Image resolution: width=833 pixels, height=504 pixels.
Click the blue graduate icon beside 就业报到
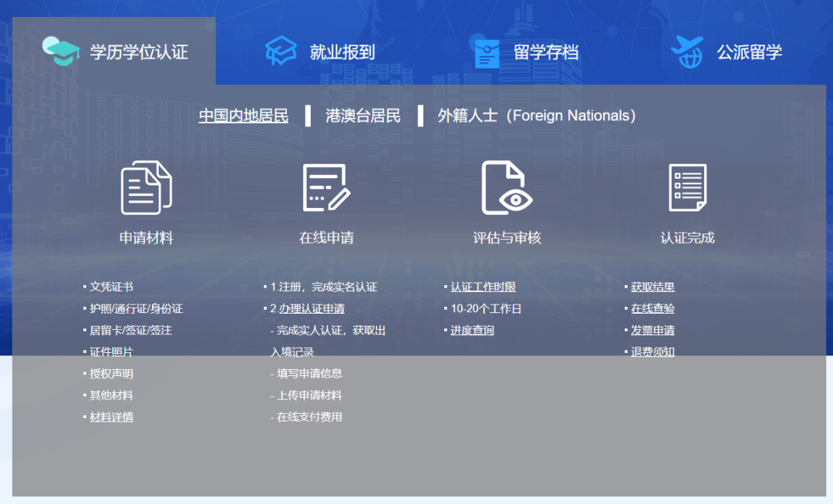[281, 51]
